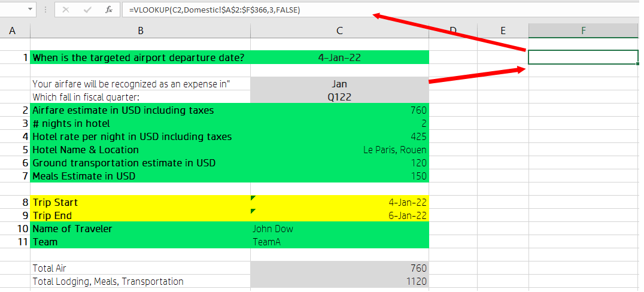Screen dimensions: 644x292
Task: Select the Trip End date 6-Jan-22
Action: point(340,215)
